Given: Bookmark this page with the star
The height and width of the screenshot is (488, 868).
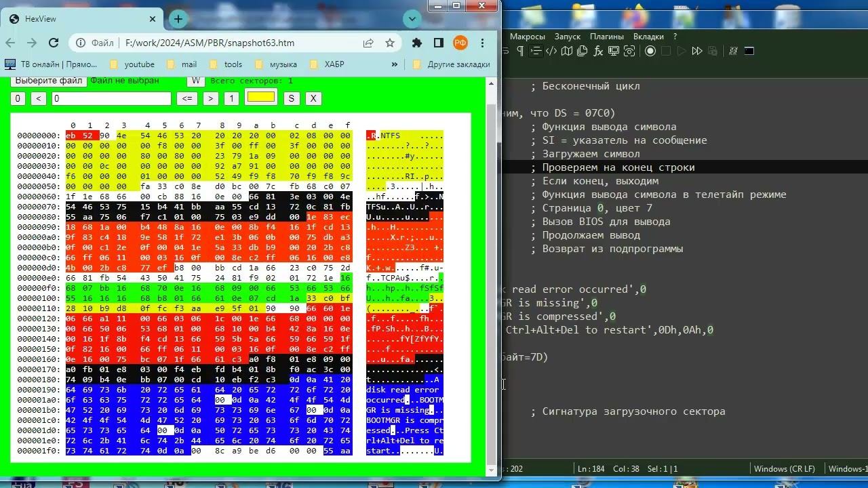Looking at the screenshot, I should click(x=390, y=43).
